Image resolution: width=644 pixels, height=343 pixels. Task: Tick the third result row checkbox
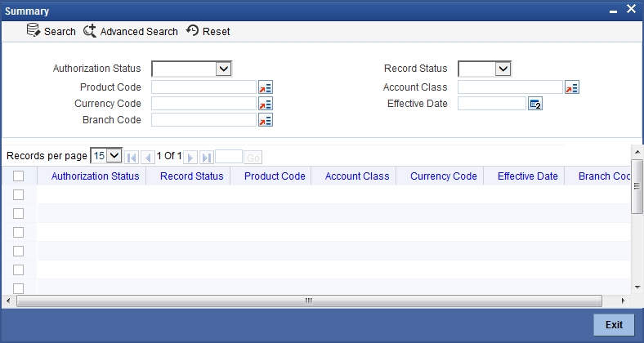pos(19,232)
